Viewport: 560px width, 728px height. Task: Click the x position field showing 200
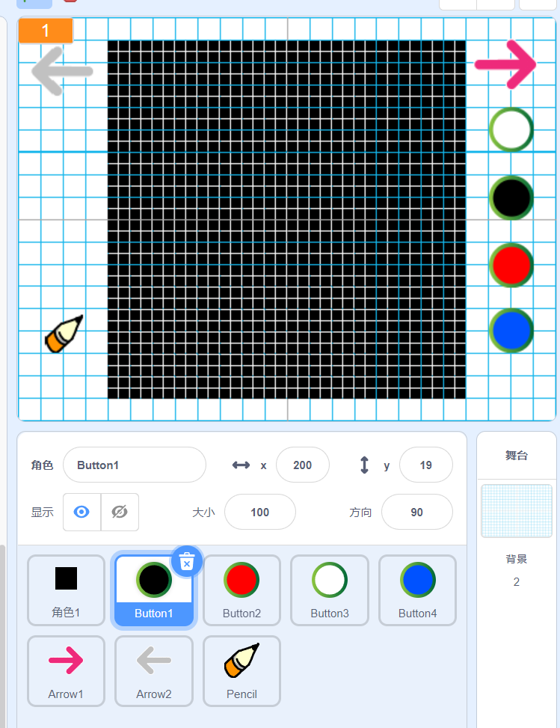pos(302,465)
